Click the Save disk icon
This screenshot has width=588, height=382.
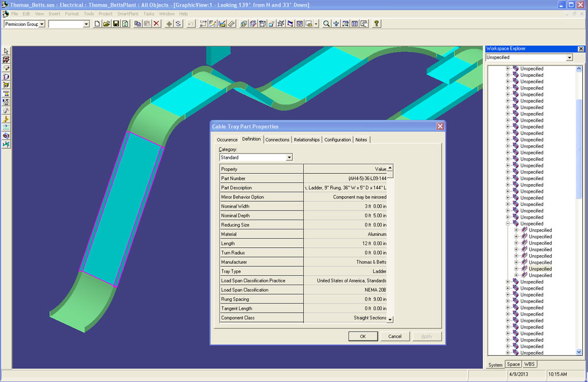(116, 24)
